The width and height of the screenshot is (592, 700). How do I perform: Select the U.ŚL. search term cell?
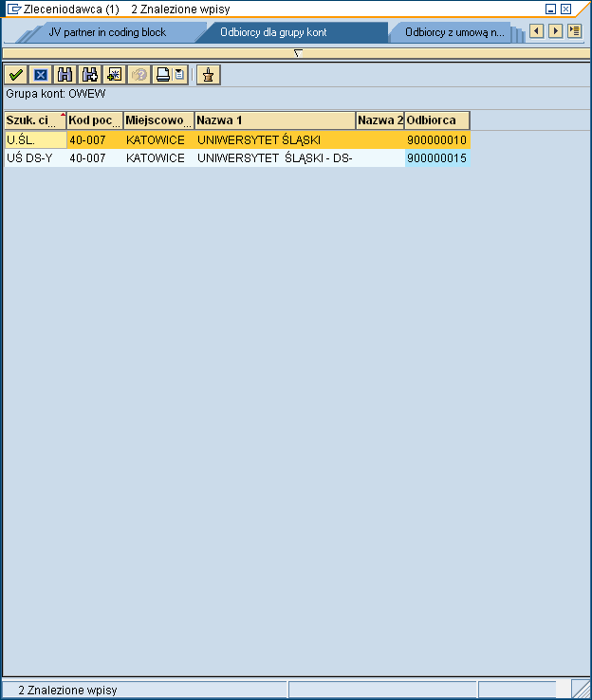(x=35, y=140)
